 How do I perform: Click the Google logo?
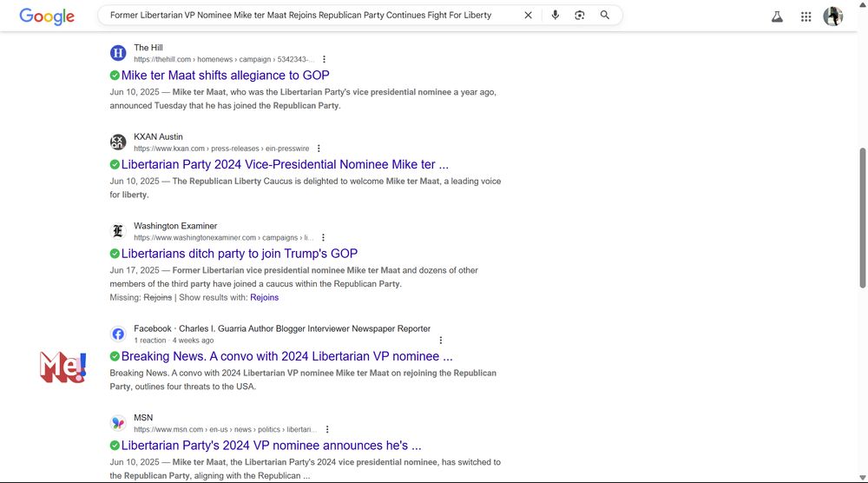coord(47,16)
